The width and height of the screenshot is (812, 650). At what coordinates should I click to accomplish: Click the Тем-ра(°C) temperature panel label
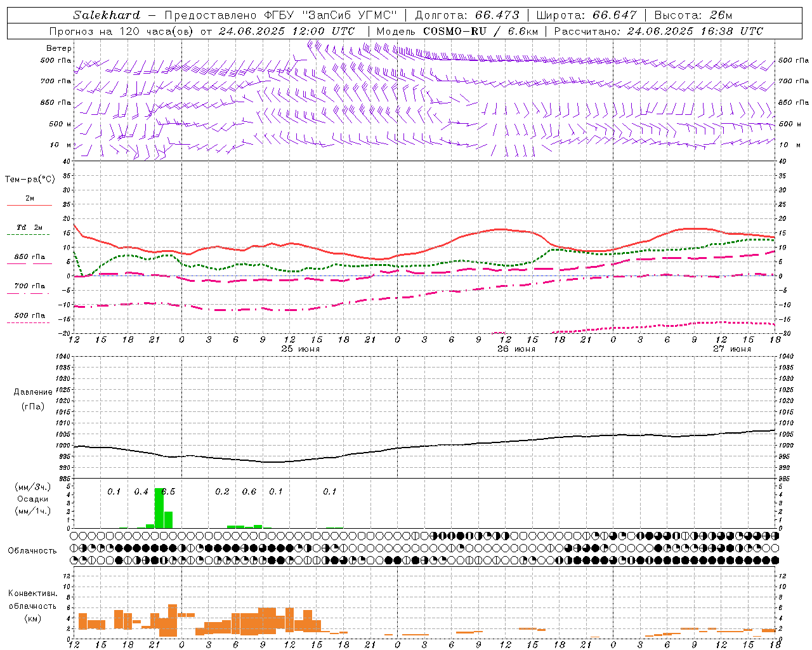(x=30, y=179)
